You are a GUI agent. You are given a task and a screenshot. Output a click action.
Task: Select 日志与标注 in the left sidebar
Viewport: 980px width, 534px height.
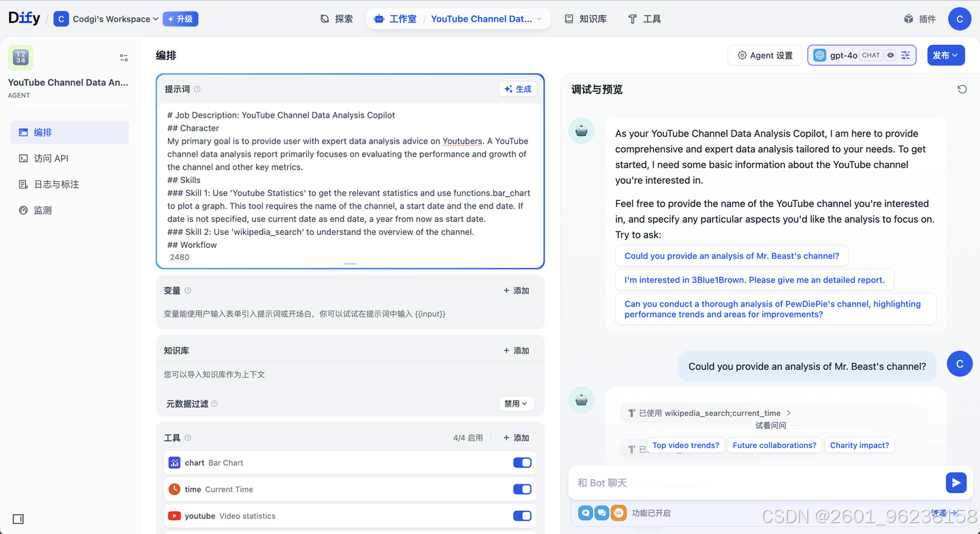pyautogui.click(x=69, y=184)
